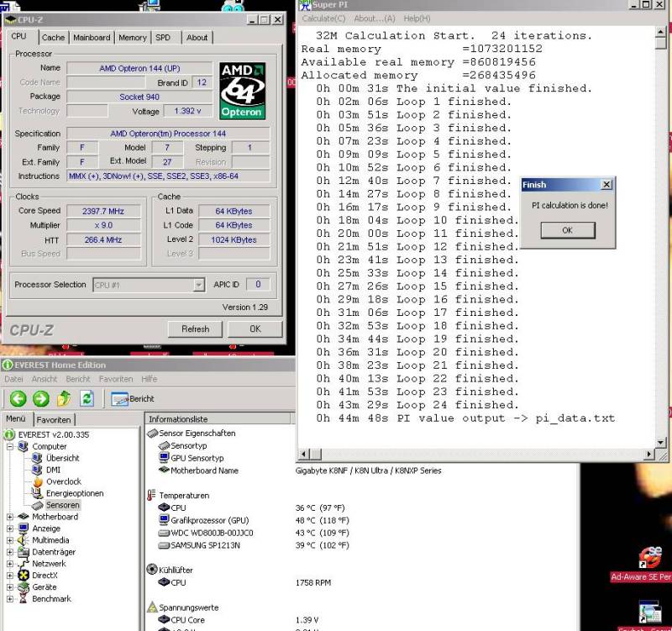Click the Super PI horizontal scrollbar left arrow
The width and height of the screenshot is (672, 631).
[x=303, y=454]
